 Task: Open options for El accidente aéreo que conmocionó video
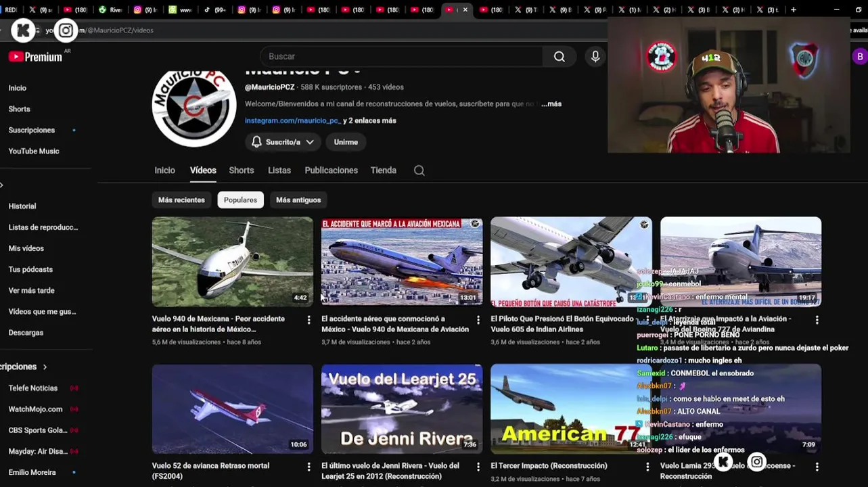pyautogui.click(x=478, y=320)
